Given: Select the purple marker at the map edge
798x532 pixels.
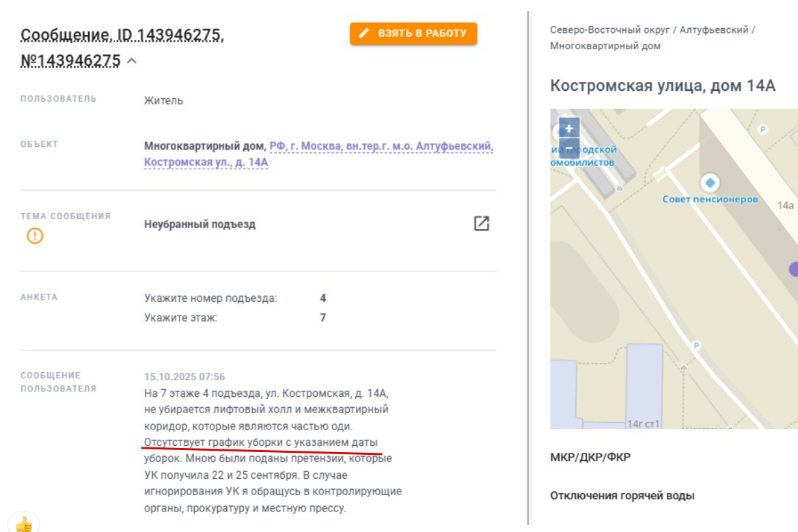Looking at the screenshot, I should point(793,269).
